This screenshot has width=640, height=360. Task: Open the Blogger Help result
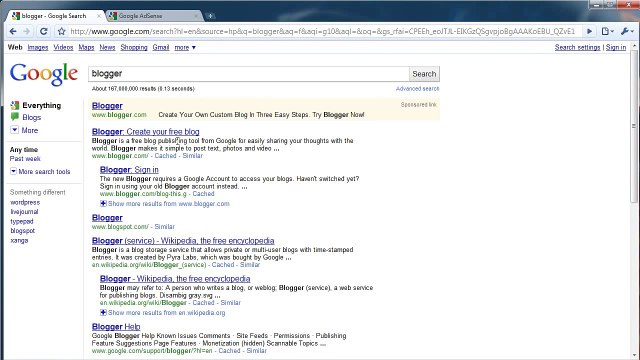click(116, 327)
